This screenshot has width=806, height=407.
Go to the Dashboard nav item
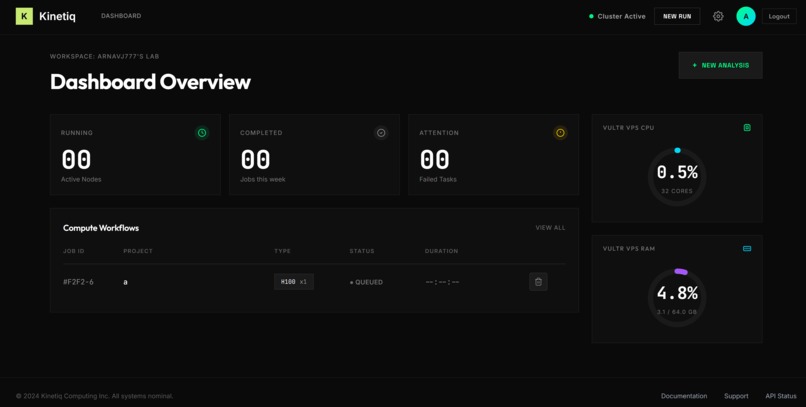[121, 16]
